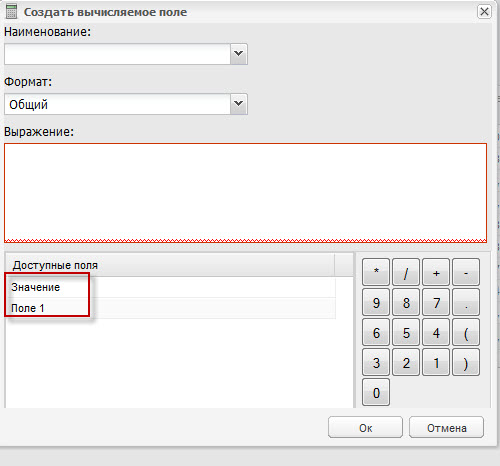Click the Наименование input field
Viewport: 500px width, 466px height.
117,54
